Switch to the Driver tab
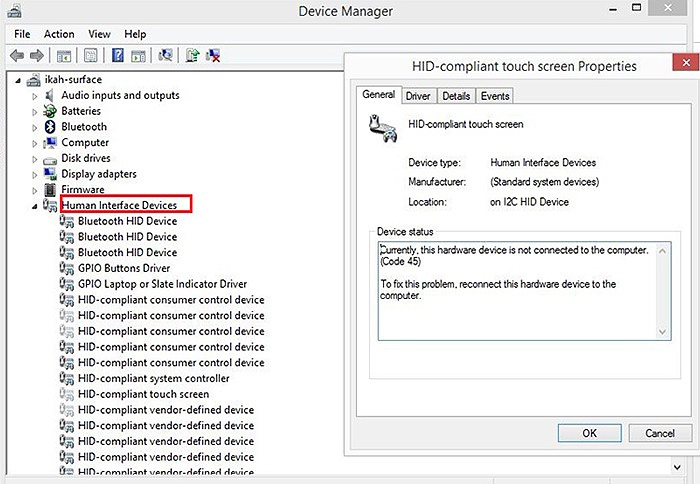 [x=418, y=96]
